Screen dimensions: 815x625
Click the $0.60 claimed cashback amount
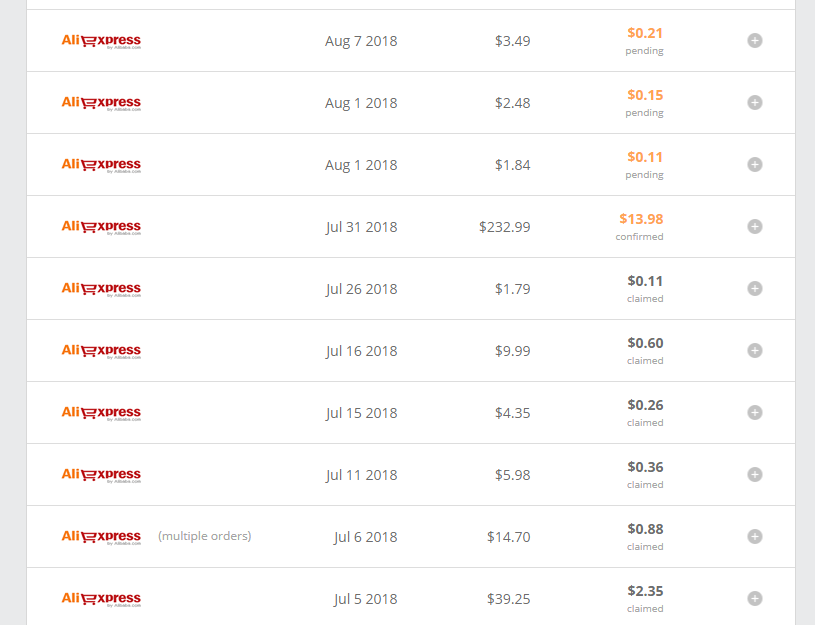645,343
